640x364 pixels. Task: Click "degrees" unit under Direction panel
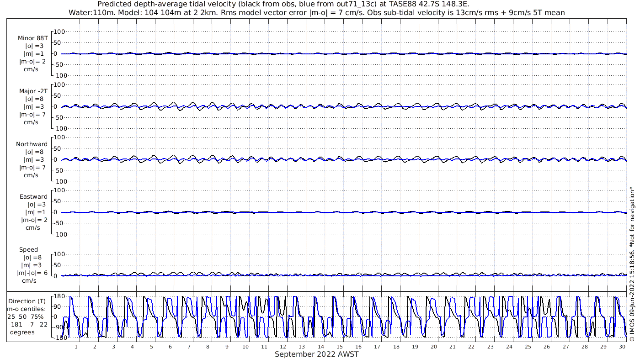pyautogui.click(x=22, y=332)
